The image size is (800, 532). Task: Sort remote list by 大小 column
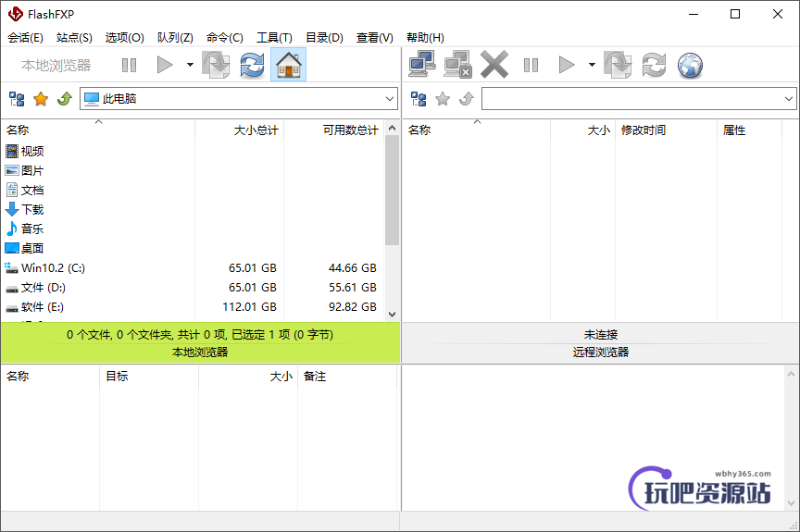582,130
